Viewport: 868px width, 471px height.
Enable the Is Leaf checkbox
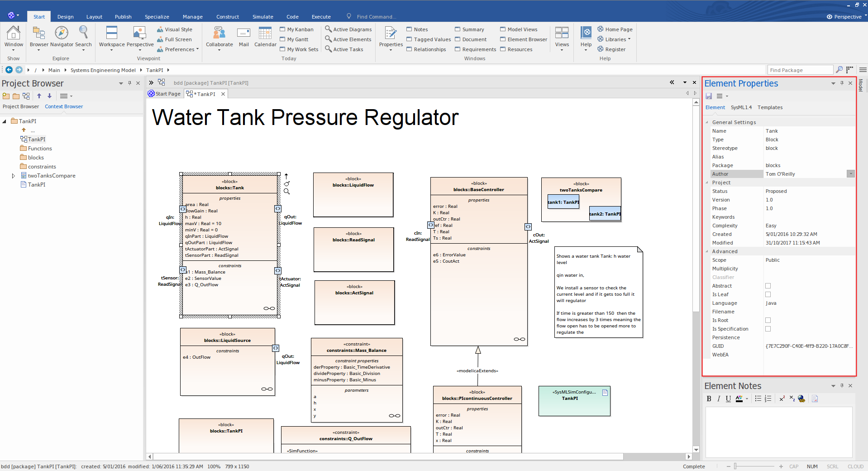coord(768,294)
